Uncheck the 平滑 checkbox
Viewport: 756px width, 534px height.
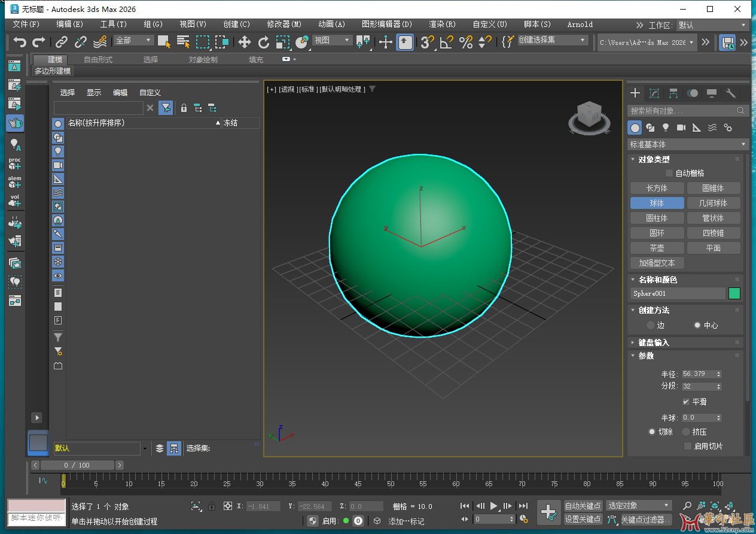coord(686,402)
